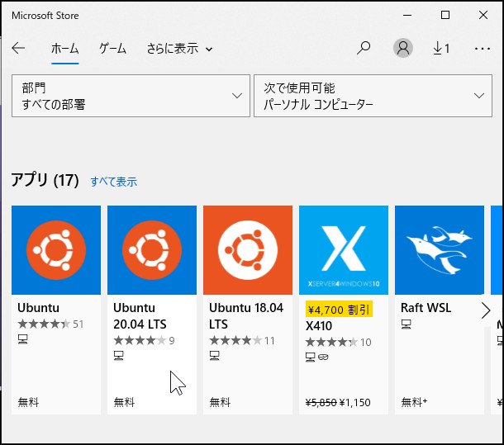Click the Ubuntu 20.04 LTS title
This screenshot has height=445, width=504.
140,316
